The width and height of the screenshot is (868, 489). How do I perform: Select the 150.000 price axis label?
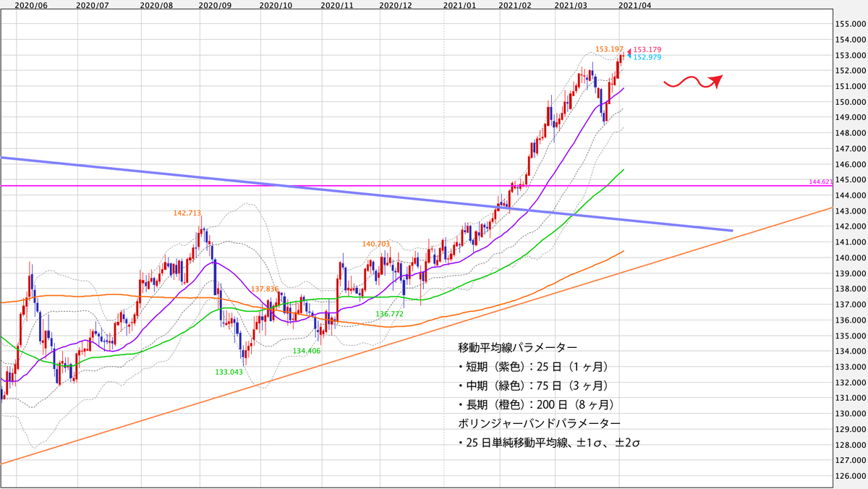point(851,102)
